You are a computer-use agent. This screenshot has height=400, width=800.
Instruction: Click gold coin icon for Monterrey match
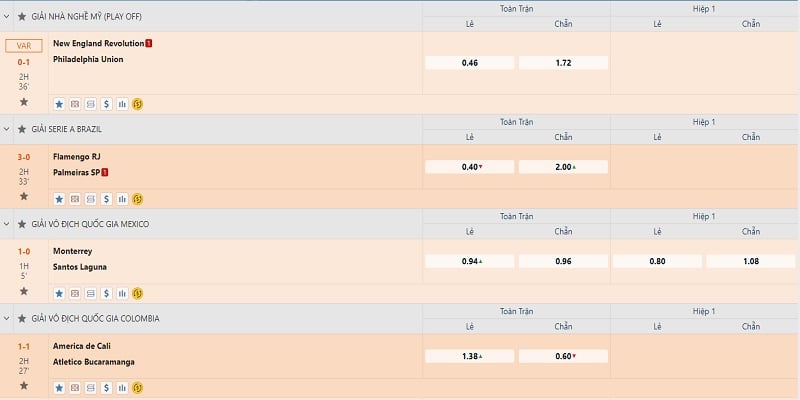tap(138, 293)
